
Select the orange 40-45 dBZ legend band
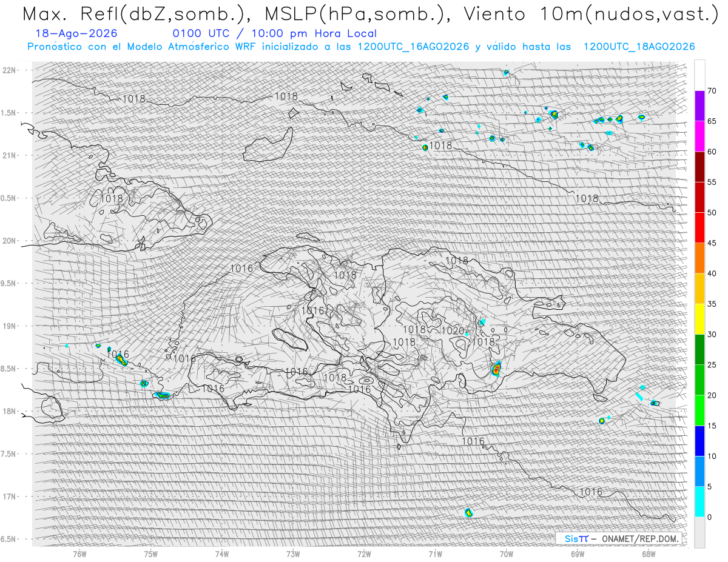(x=699, y=258)
